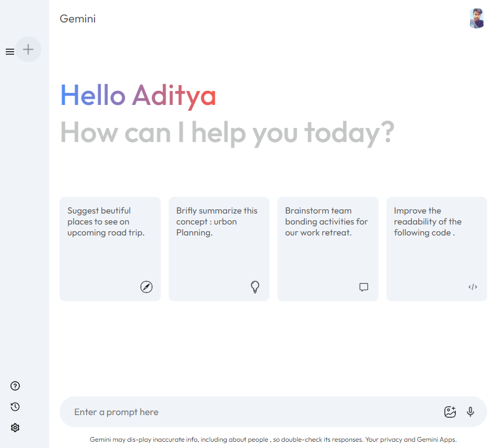This screenshot has width=495, height=448.
Task: Open the activity history clock icon
Action: [15, 407]
